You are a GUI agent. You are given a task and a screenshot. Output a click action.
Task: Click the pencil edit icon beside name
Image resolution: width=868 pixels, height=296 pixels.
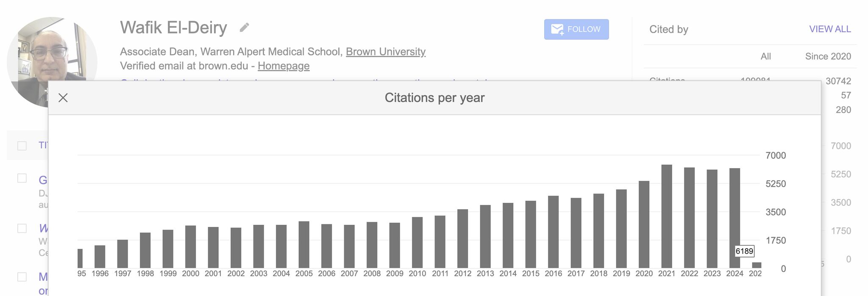tap(244, 28)
